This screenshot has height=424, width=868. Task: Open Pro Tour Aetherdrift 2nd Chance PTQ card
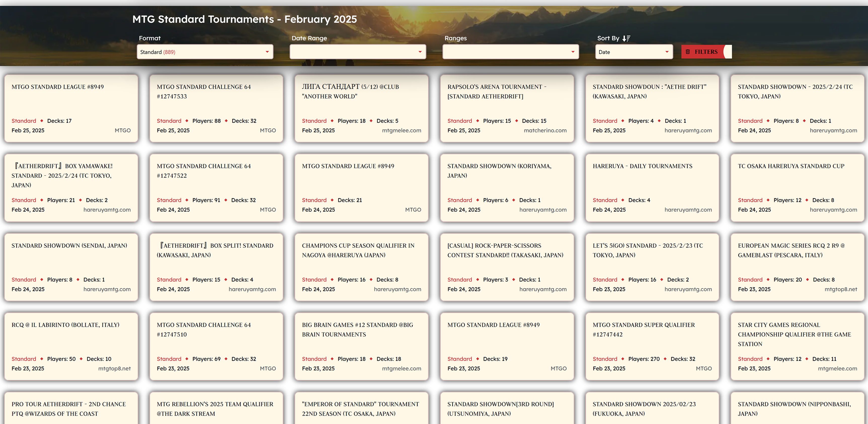click(71, 408)
